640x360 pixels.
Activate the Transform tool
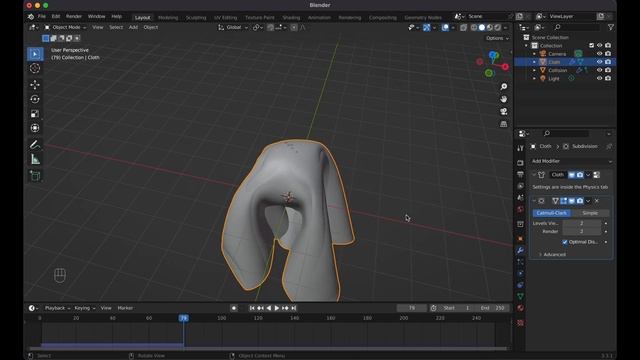(x=35, y=128)
